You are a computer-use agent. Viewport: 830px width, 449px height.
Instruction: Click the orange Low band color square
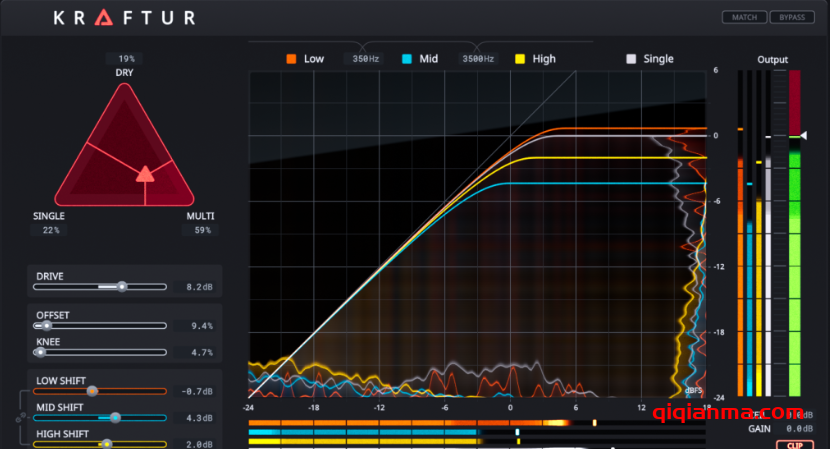click(x=291, y=59)
